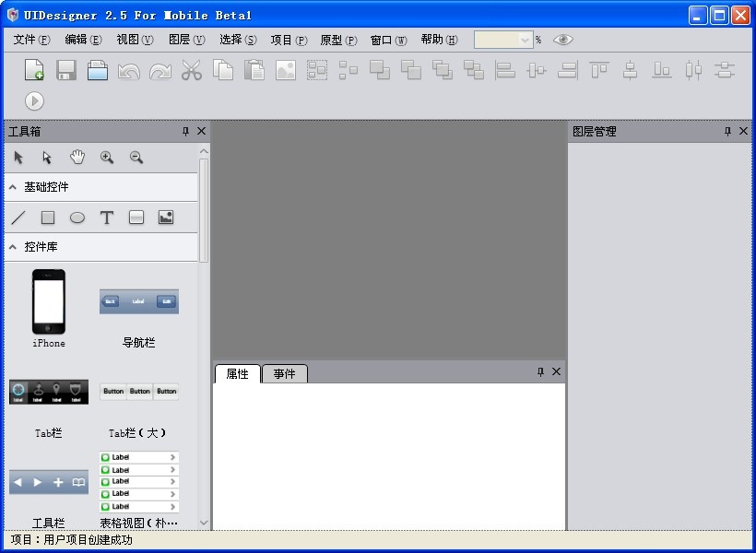The image size is (756, 553).
Task: Pin the 工具箱 panel
Action: [x=185, y=131]
